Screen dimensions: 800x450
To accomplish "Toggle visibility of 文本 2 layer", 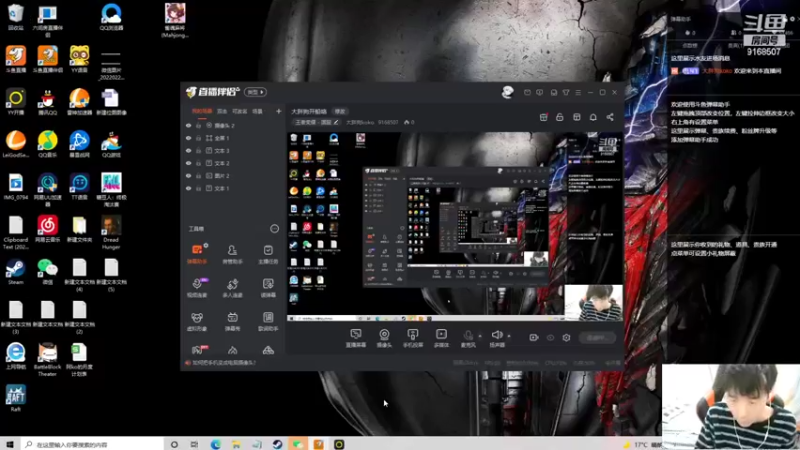I will (x=188, y=163).
